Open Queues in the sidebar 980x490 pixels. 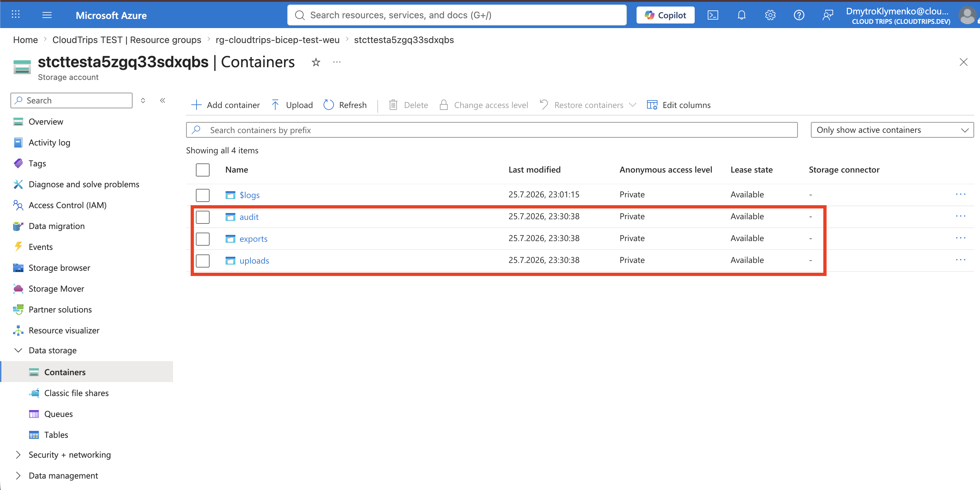coord(58,414)
